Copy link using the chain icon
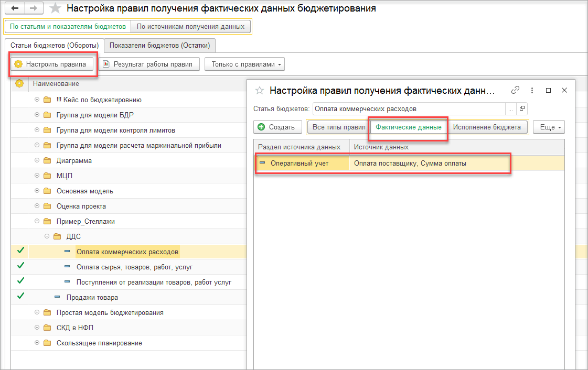Screen dimensions: 588x370 click(x=515, y=90)
